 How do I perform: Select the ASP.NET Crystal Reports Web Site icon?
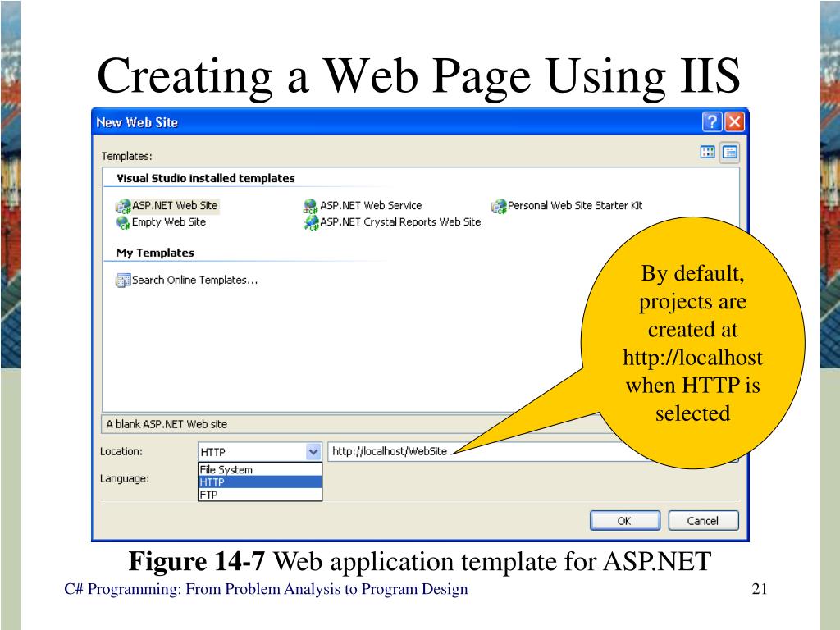(x=311, y=222)
